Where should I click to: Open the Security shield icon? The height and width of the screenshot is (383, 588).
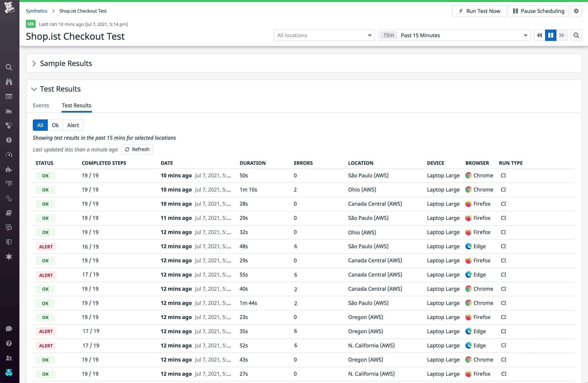(9, 242)
